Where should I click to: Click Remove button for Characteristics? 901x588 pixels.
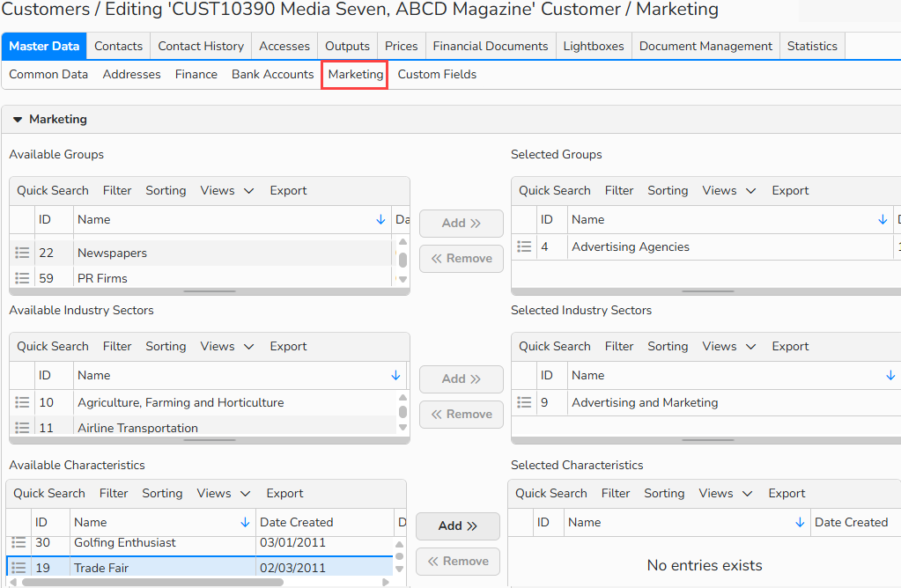coord(458,561)
